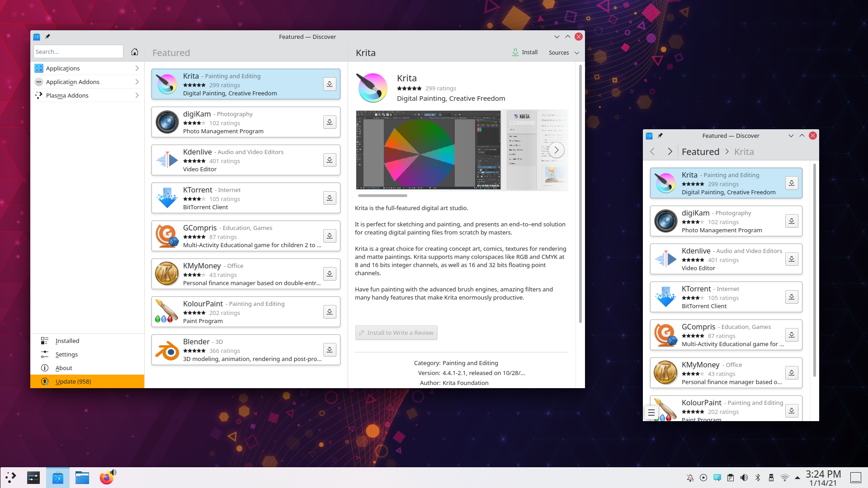This screenshot has width=868, height=488.
Task: Click the clipboard icon in system tray
Action: click(x=731, y=478)
